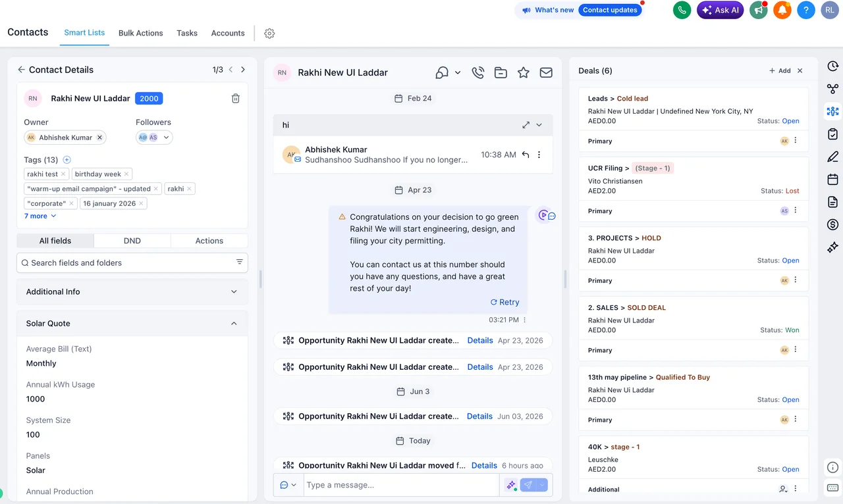Open the tasks clipboard-check icon in sidebar
Viewport: 843px width, 504px height.
(832, 134)
